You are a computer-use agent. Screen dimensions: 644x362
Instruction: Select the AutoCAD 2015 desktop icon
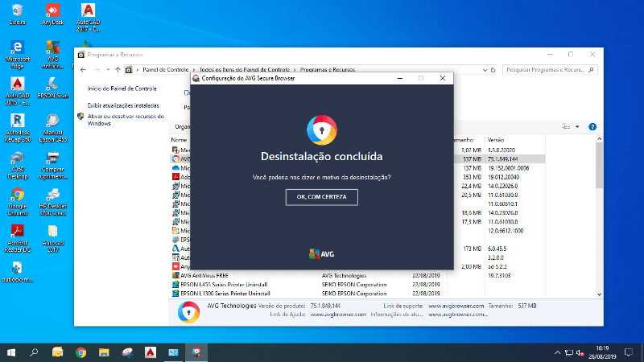17,91
